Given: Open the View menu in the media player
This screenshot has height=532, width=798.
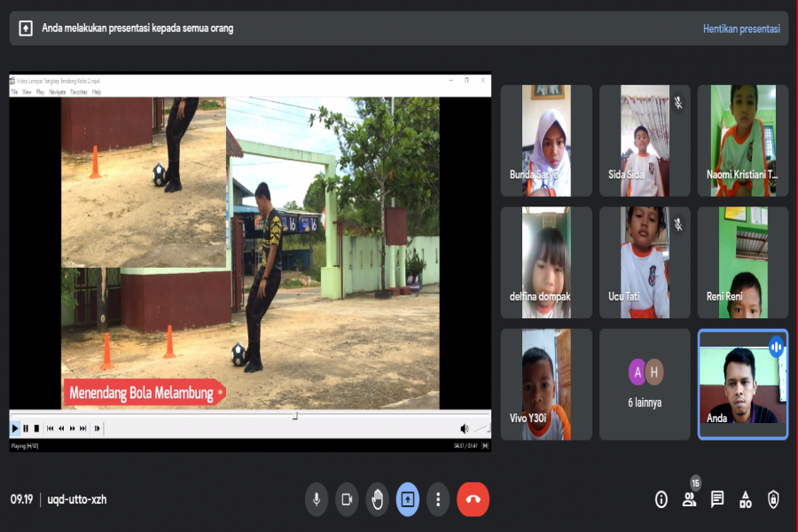Looking at the screenshot, I should coord(27,92).
